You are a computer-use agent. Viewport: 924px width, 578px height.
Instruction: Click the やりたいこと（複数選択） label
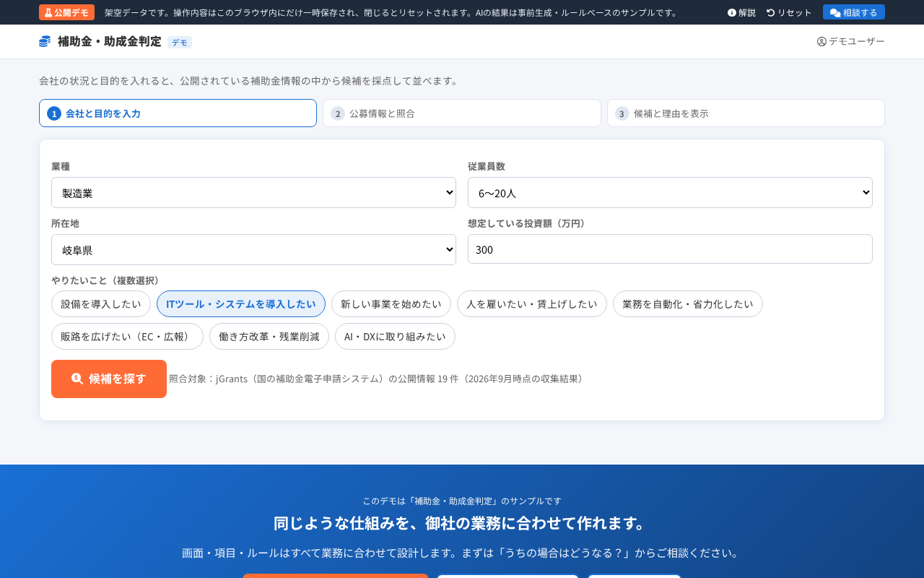point(108,280)
